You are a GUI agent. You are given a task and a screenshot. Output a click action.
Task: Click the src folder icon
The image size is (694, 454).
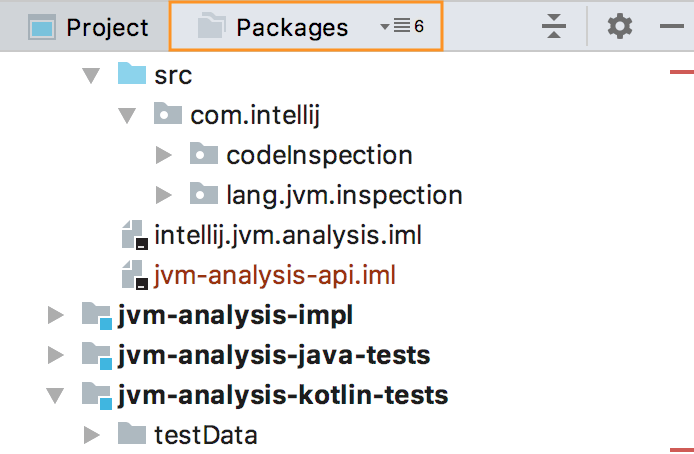(x=131, y=75)
